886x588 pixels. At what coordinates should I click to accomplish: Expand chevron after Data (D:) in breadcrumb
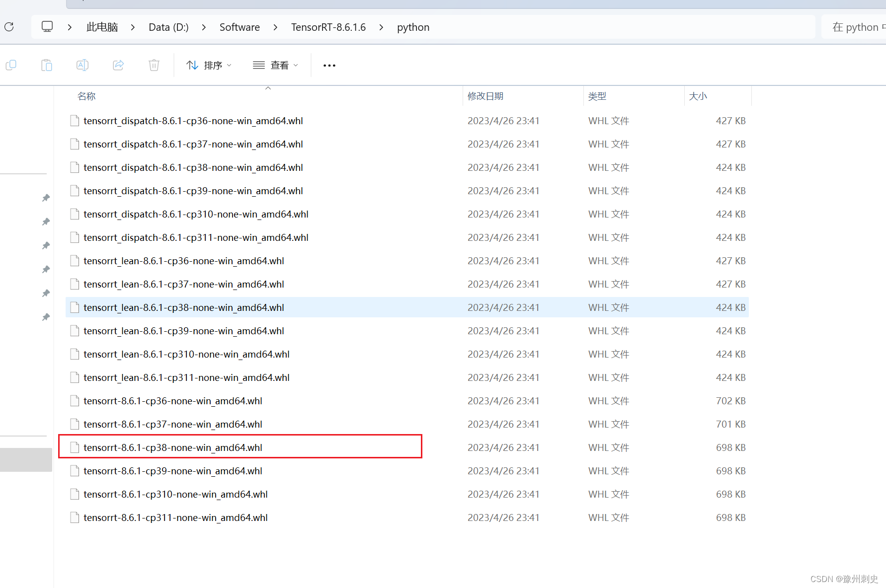point(204,27)
